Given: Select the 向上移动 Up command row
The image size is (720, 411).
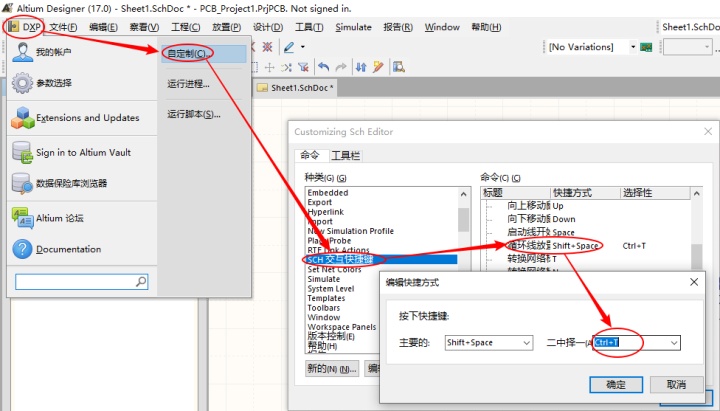Looking at the screenshot, I should [x=586, y=206].
